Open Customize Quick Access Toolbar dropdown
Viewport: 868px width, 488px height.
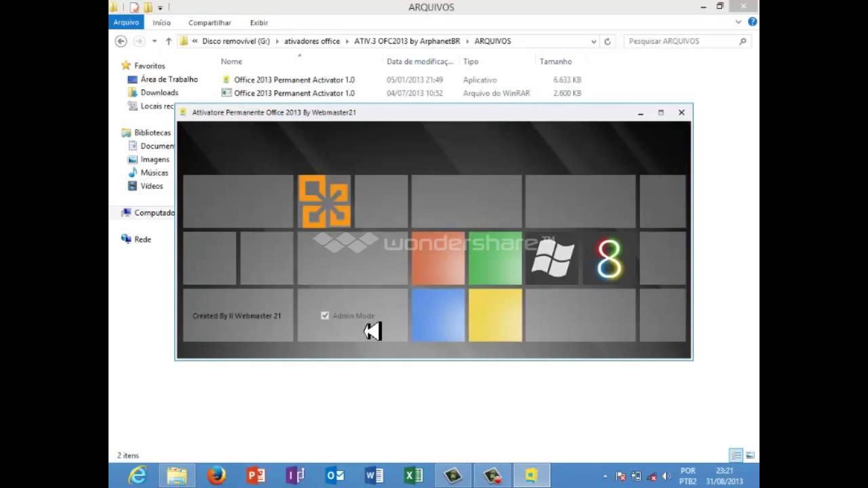click(161, 8)
